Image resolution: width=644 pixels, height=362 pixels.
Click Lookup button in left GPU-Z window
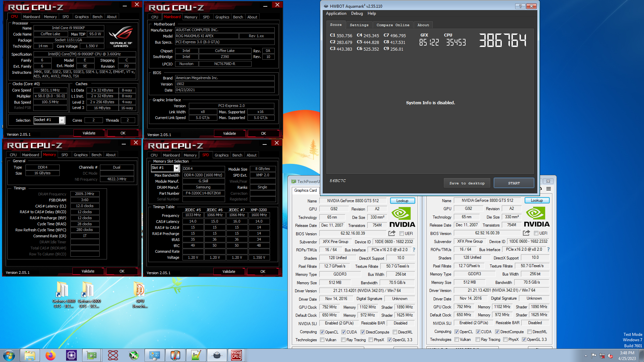tap(402, 201)
